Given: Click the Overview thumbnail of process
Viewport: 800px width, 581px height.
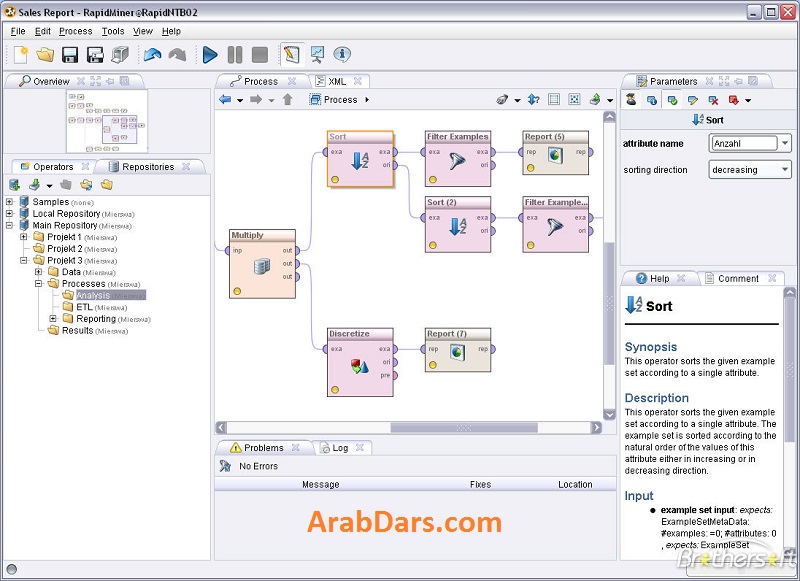Looking at the screenshot, I should (107, 121).
